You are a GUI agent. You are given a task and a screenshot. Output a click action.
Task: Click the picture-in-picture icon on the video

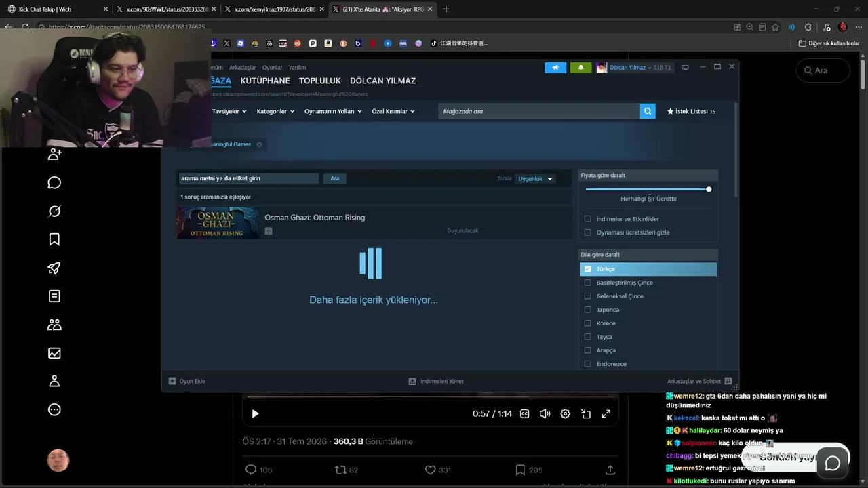tap(586, 414)
